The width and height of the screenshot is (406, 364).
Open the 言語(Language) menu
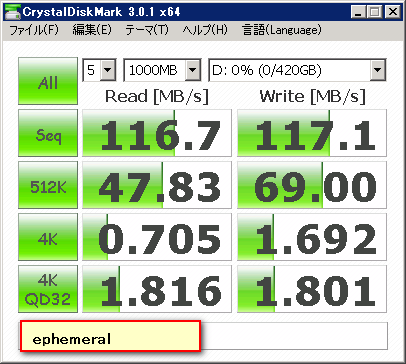282,30
